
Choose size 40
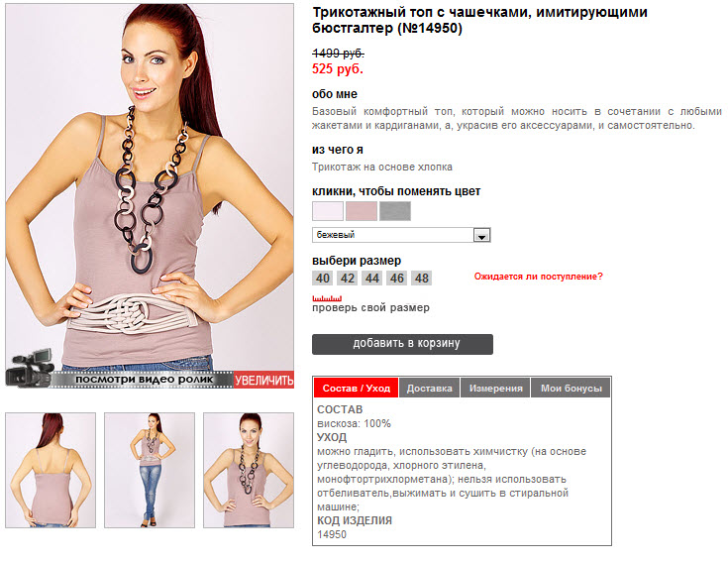(x=323, y=279)
